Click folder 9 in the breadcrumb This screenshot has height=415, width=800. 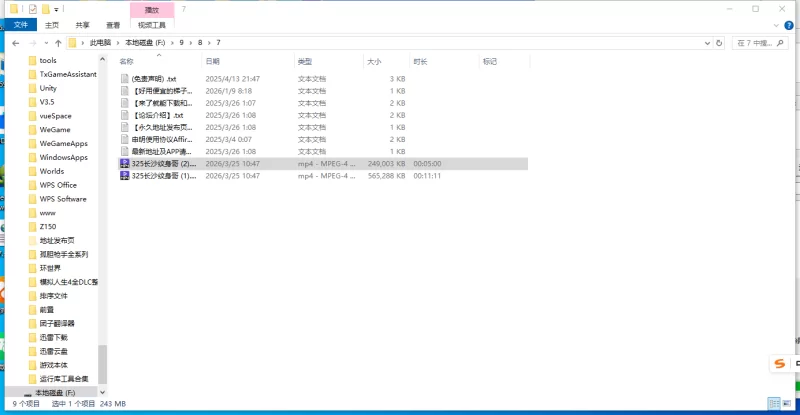(181, 43)
